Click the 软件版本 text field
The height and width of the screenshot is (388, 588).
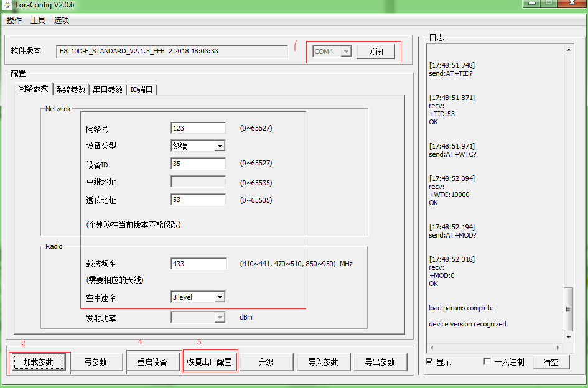click(x=172, y=52)
